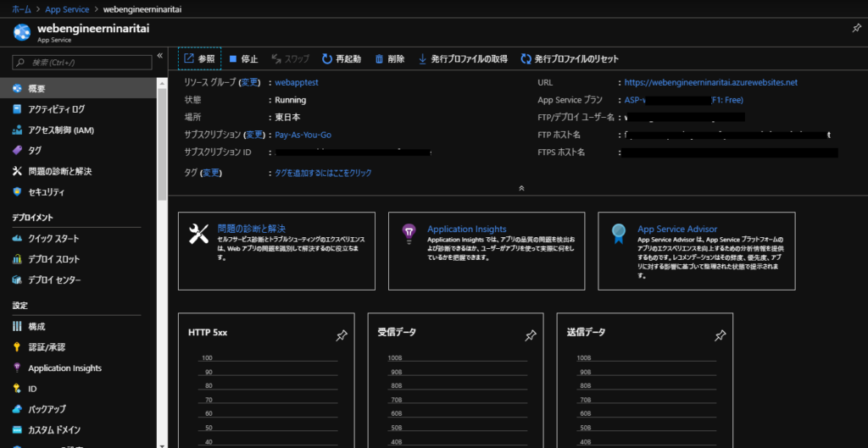Open the webengineerninaritai.azurewebsites.net URL link
The width and height of the screenshot is (868, 448).
(711, 82)
